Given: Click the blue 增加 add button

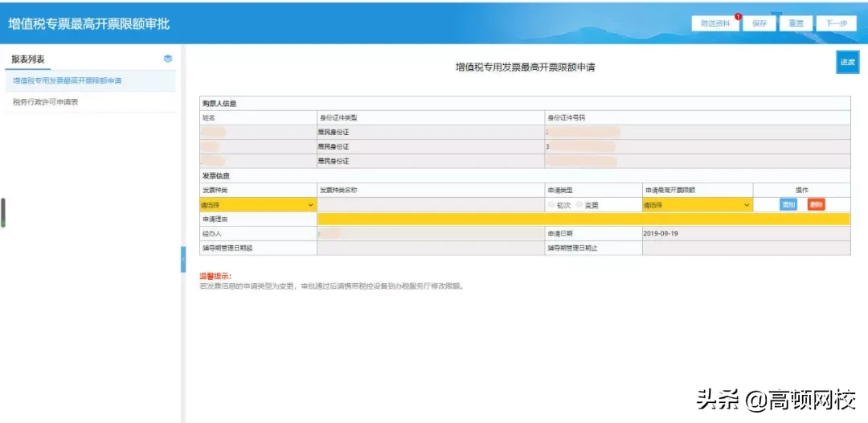Looking at the screenshot, I should tap(788, 204).
